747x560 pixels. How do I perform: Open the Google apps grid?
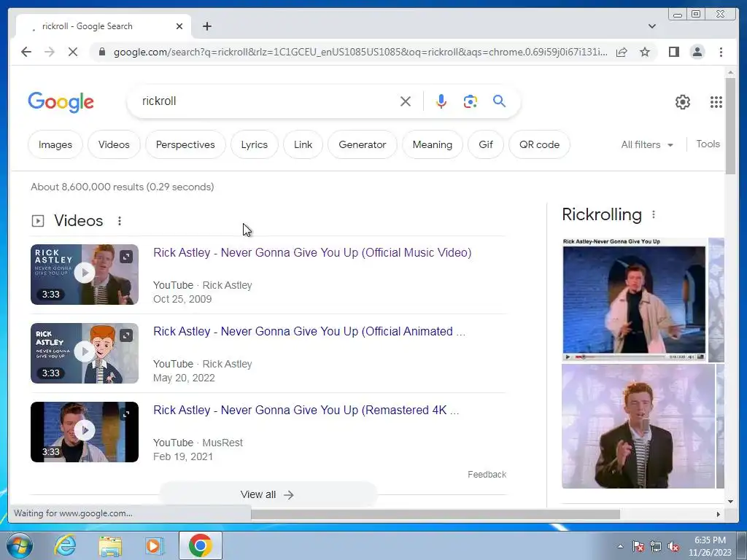click(x=716, y=102)
